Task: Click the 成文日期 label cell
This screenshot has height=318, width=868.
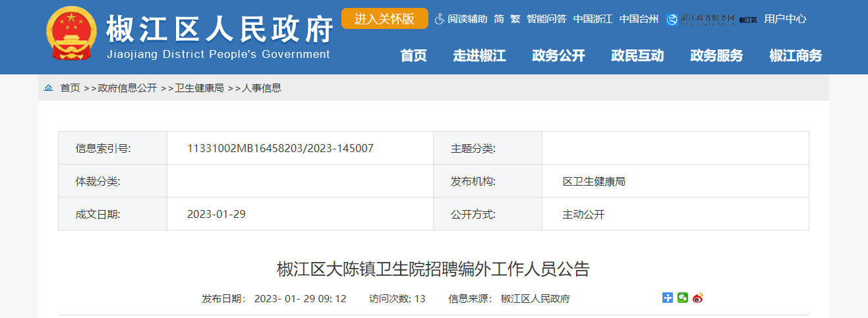Action: click(113, 214)
